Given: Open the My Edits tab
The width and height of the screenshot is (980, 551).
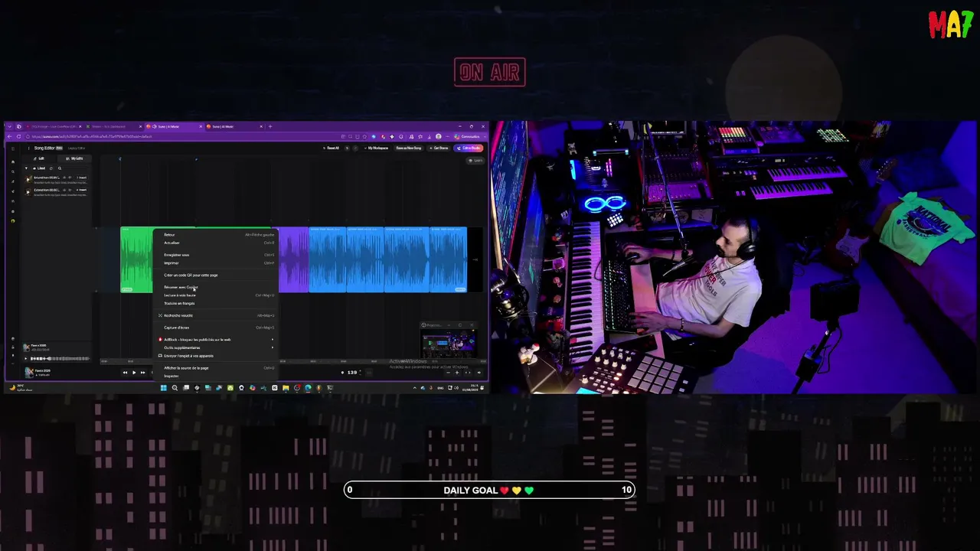Looking at the screenshot, I should [x=76, y=158].
